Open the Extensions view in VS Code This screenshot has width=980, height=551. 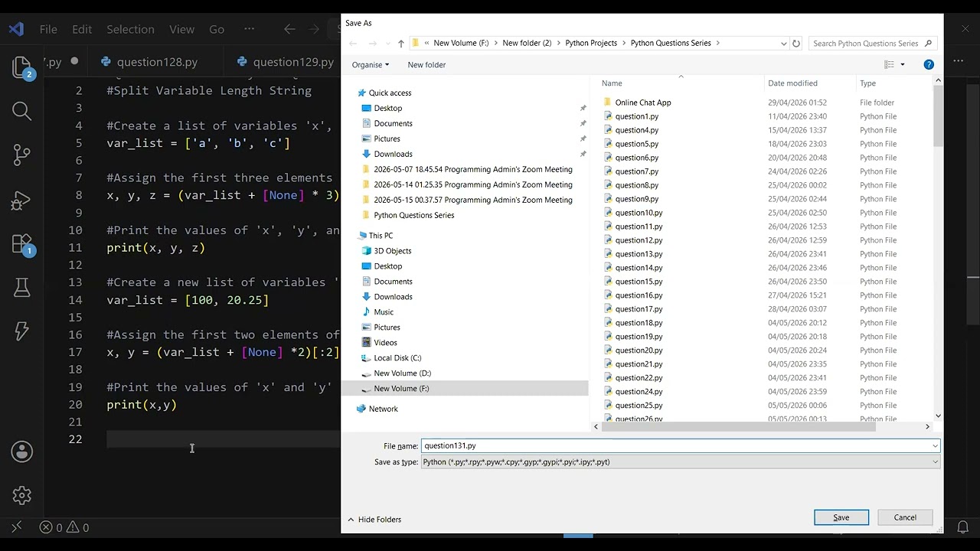pos(22,244)
